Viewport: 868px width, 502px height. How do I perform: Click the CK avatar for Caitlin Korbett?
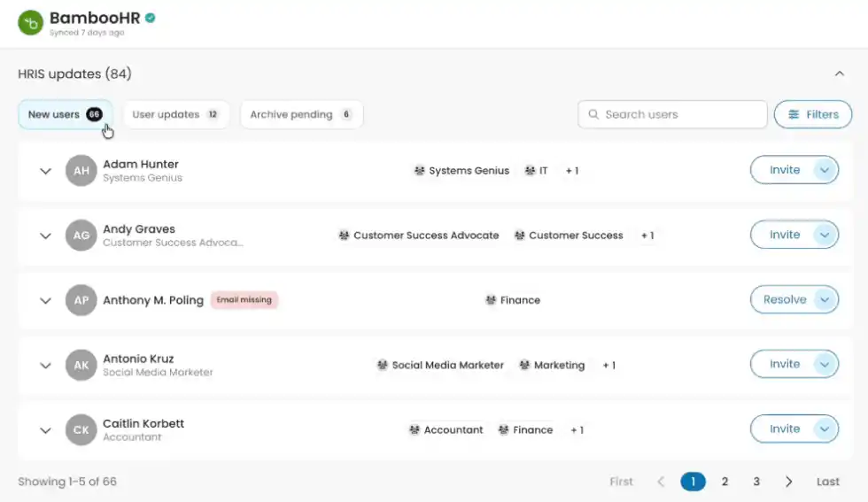point(81,429)
